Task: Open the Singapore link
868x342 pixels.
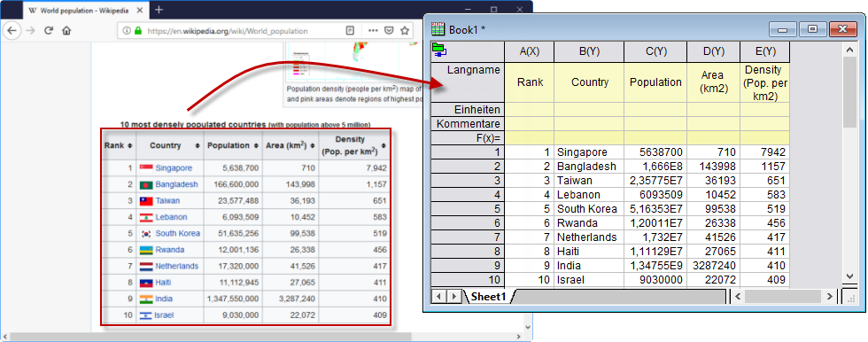Action: [174, 167]
